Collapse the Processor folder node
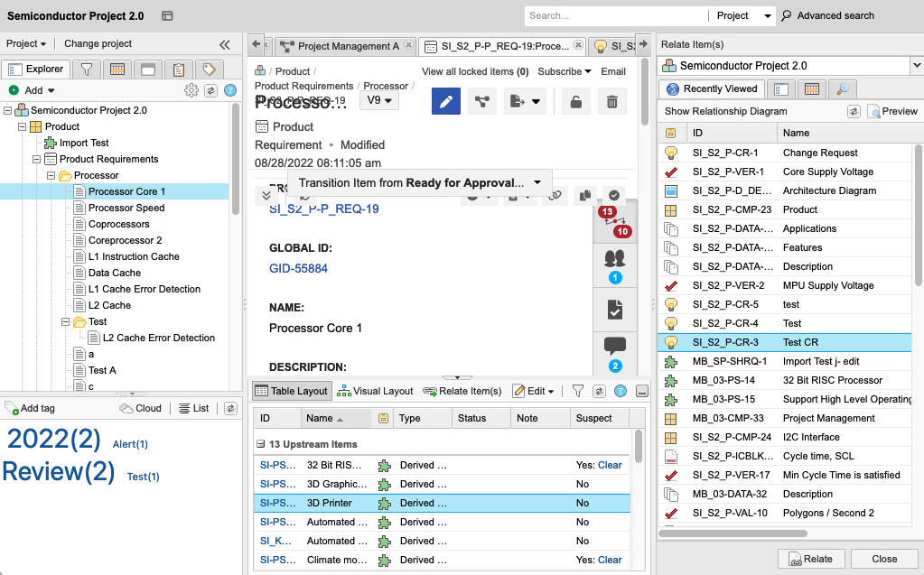This screenshot has height=575, width=924. (x=51, y=175)
